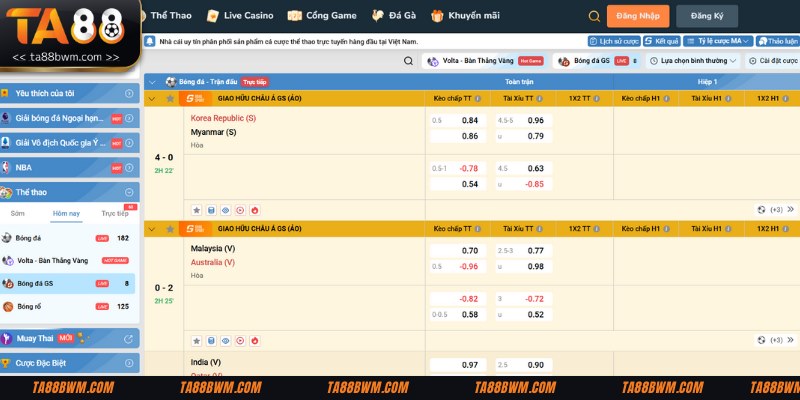Screen dimensions: 800x400
Task: Favorite the second GIAO HỮU CHÂU Á league star
Action: pyautogui.click(x=170, y=229)
